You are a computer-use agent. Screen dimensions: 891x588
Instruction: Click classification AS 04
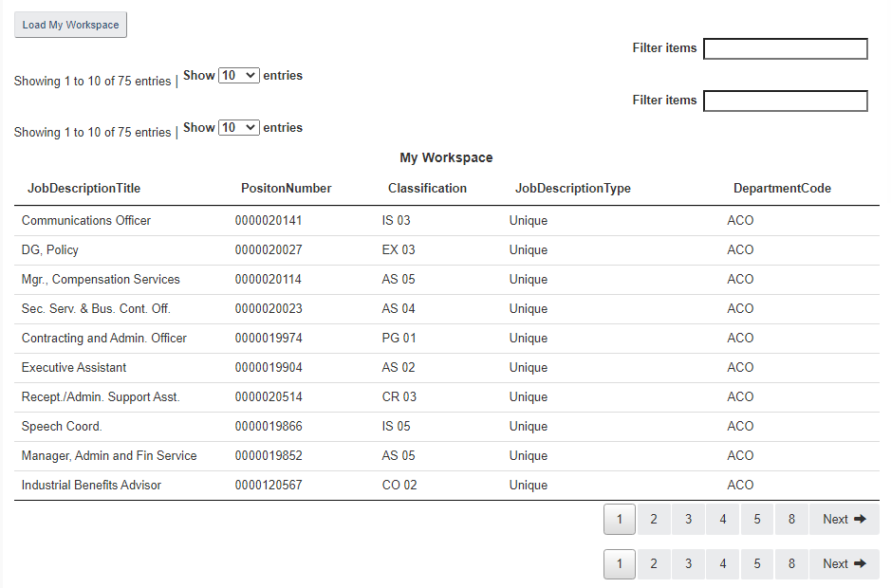pyautogui.click(x=399, y=309)
